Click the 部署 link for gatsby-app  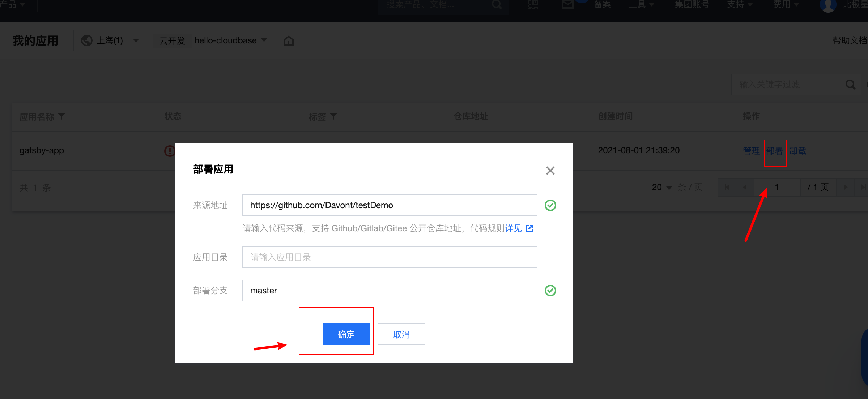[x=774, y=151]
